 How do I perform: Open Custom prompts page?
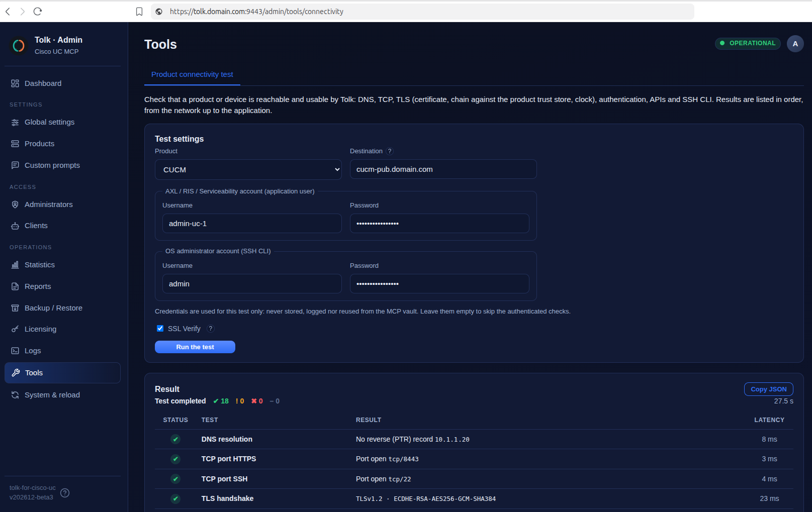[x=62, y=165]
